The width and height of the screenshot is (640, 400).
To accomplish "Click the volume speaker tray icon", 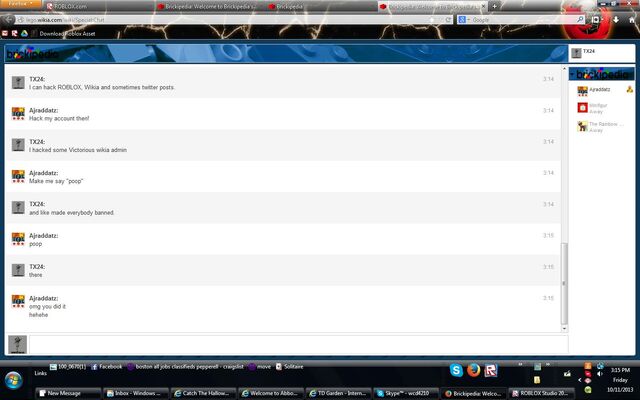I will click(600, 373).
